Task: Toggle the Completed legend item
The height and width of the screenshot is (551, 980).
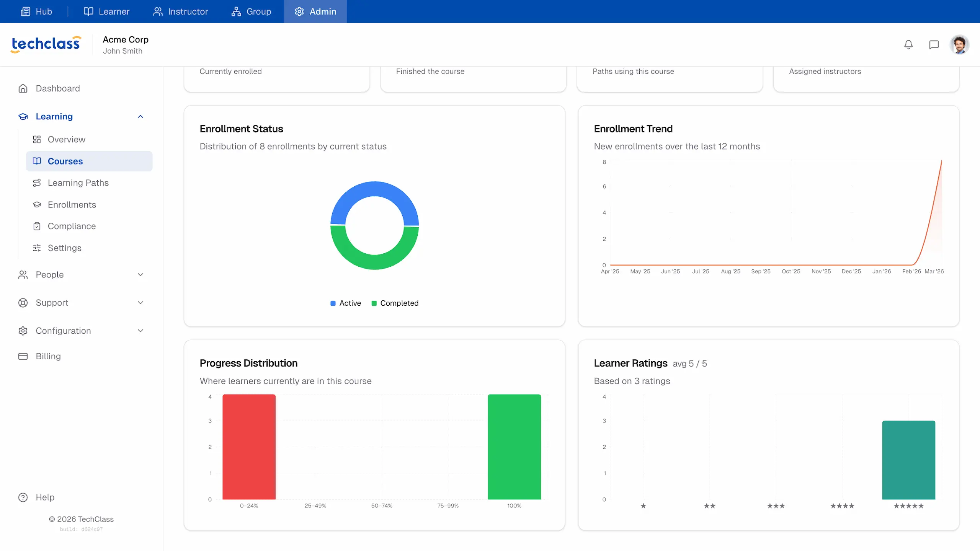Action: [x=395, y=303]
